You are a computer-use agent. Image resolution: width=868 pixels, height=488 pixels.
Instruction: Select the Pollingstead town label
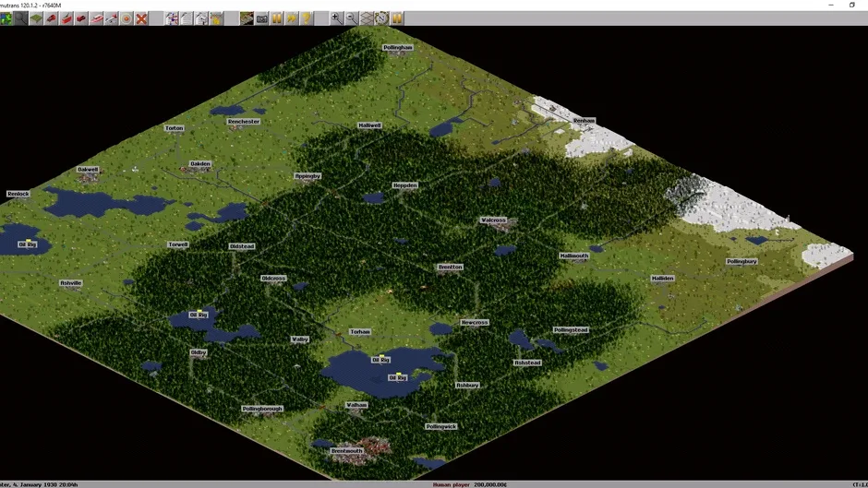571,329
